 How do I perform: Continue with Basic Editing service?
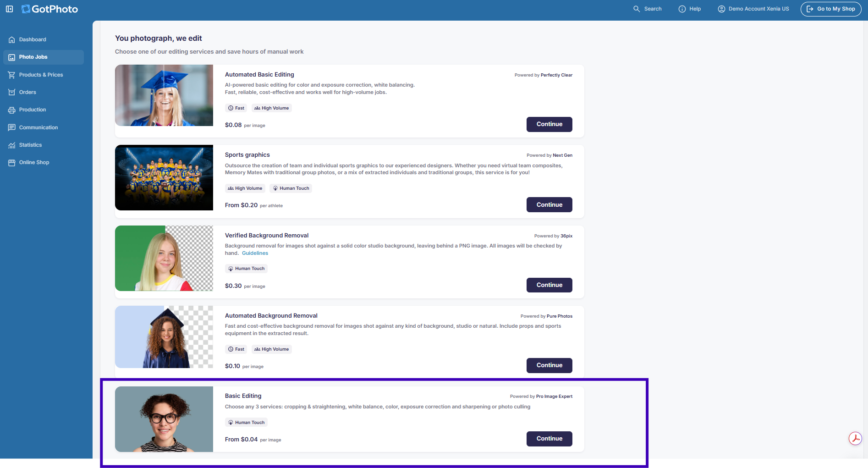(x=549, y=439)
